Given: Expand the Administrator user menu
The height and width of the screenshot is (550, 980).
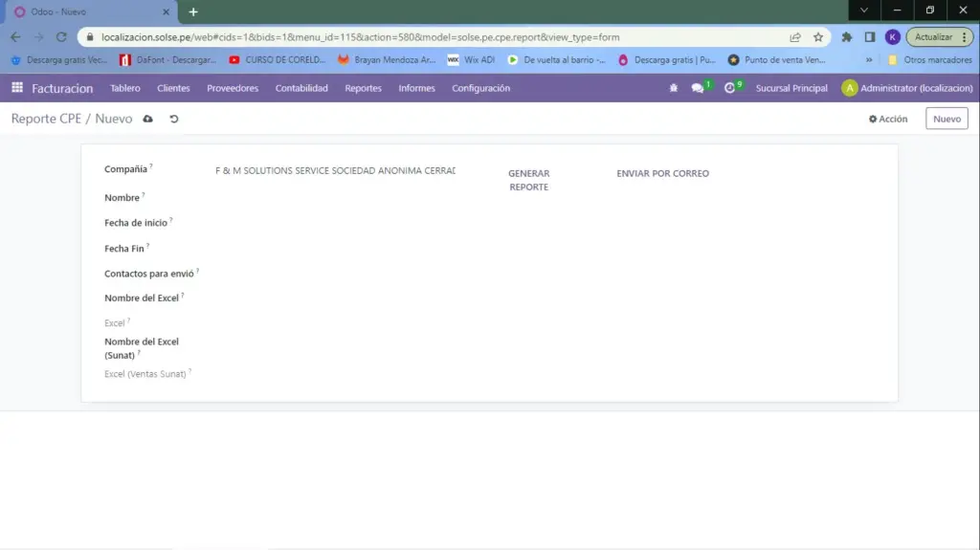Looking at the screenshot, I should (x=907, y=88).
